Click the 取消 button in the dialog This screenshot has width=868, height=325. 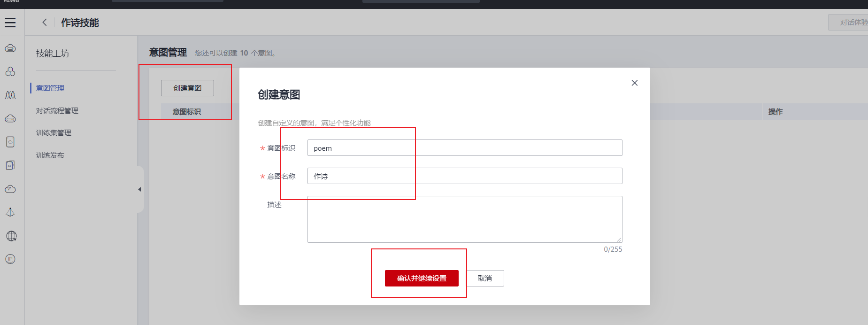click(485, 278)
